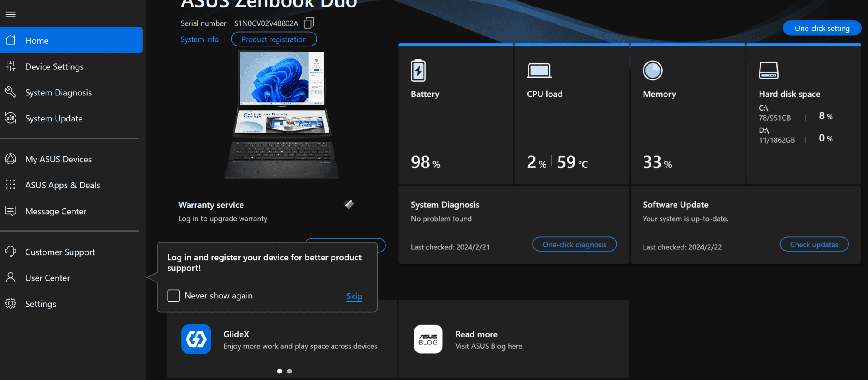Image resolution: width=868 pixels, height=380 pixels.
Task: Click the CPU load 2% value
Action: click(536, 162)
